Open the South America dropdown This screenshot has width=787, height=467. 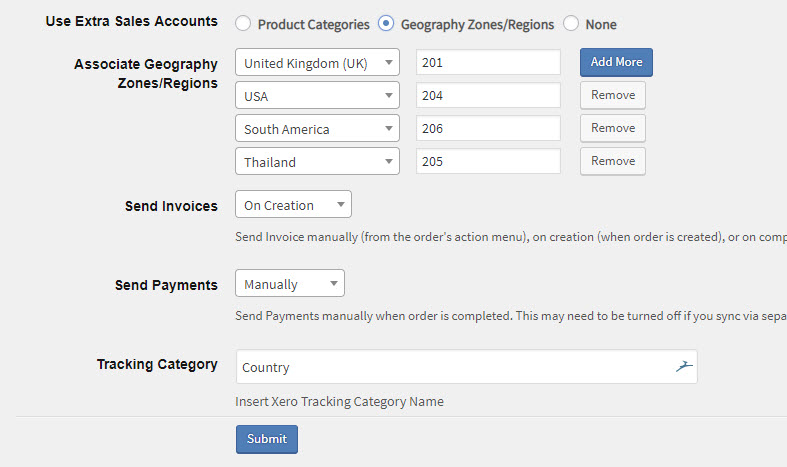(317, 129)
